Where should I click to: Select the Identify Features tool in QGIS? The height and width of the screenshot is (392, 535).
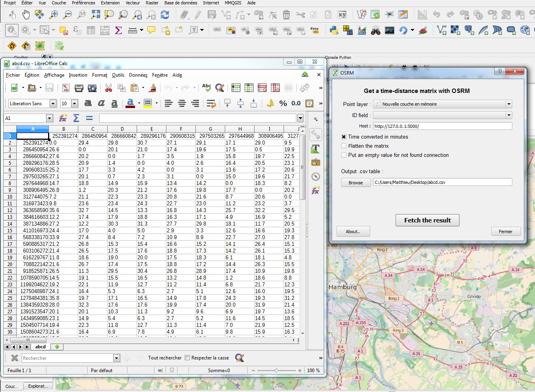pyautogui.click(x=12, y=30)
